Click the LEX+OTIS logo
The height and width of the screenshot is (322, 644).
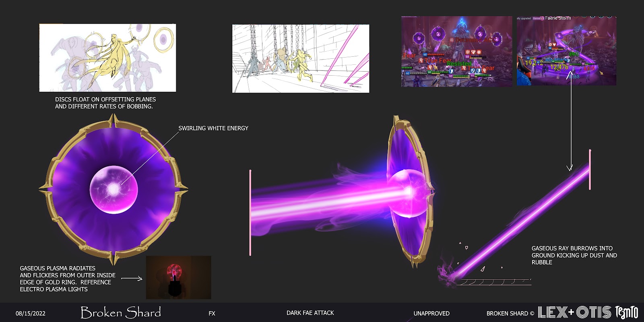(x=575, y=312)
